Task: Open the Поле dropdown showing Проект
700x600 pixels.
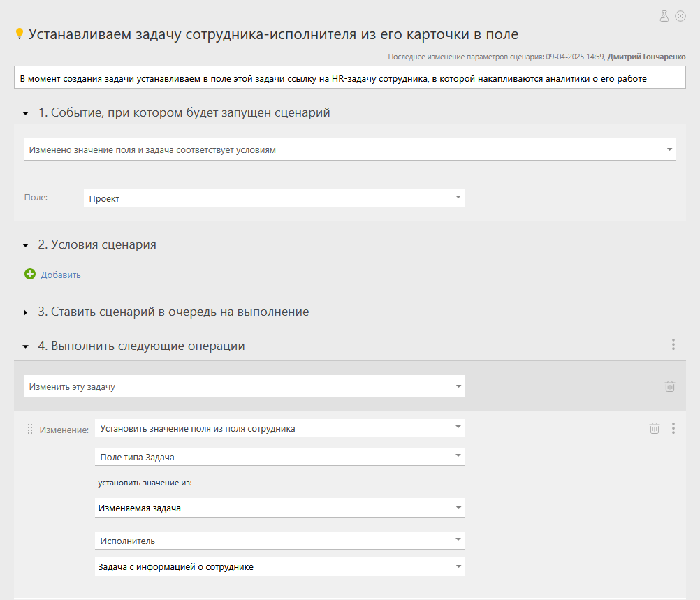Action: [x=274, y=198]
